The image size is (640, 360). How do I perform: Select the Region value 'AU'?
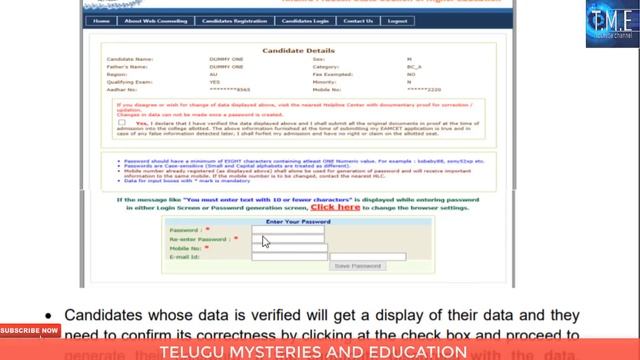(x=213, y=75)
